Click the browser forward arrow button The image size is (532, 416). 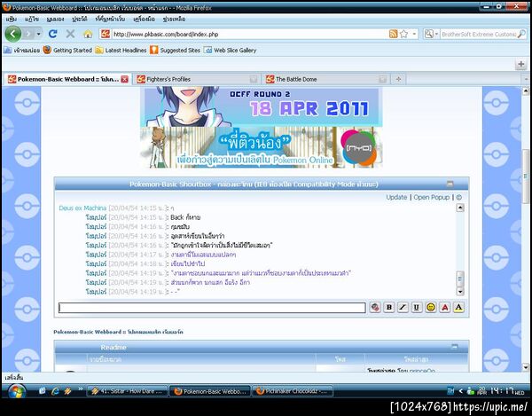pyautogui.click(x=28, y=34)
